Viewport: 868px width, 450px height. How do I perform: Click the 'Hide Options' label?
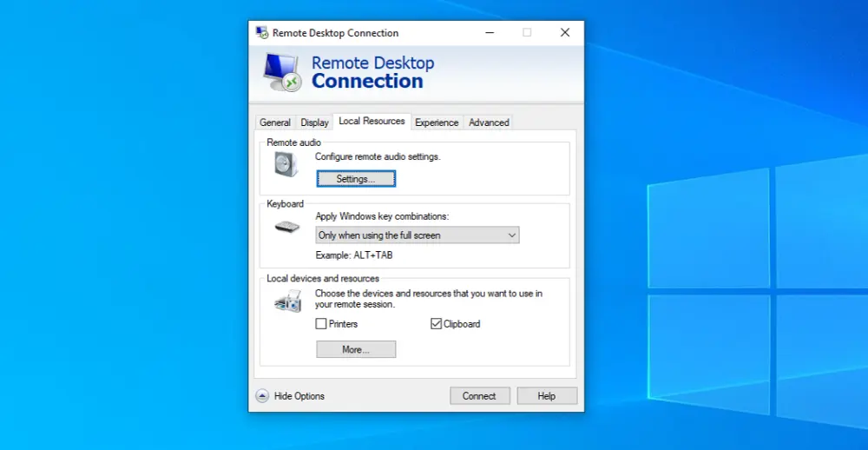[x=299, y=395]
